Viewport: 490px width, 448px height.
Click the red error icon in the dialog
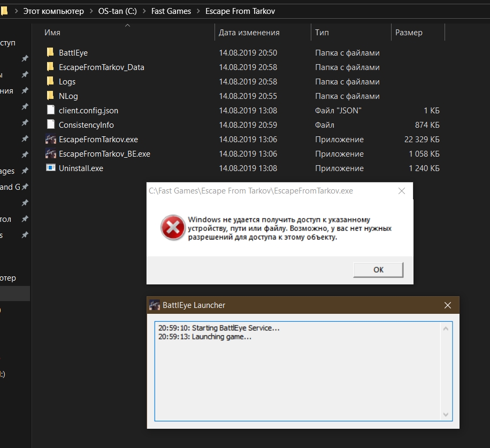[x=173, y=227]
